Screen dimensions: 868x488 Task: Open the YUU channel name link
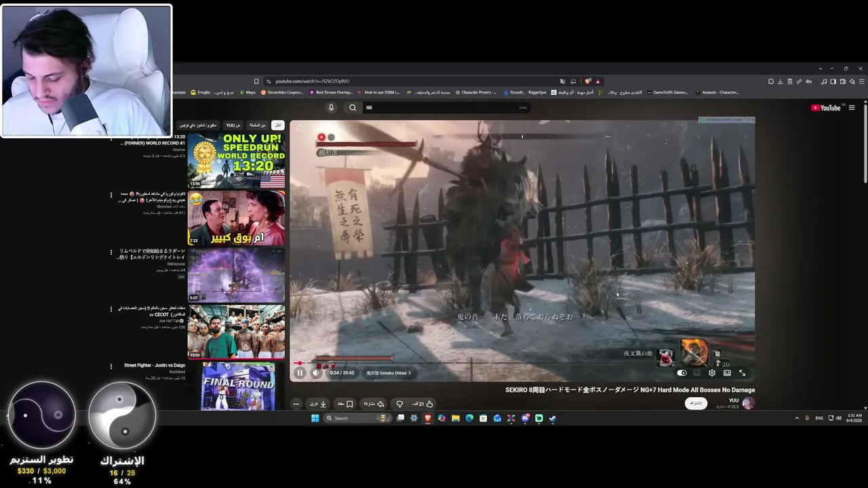coord(734,401)
